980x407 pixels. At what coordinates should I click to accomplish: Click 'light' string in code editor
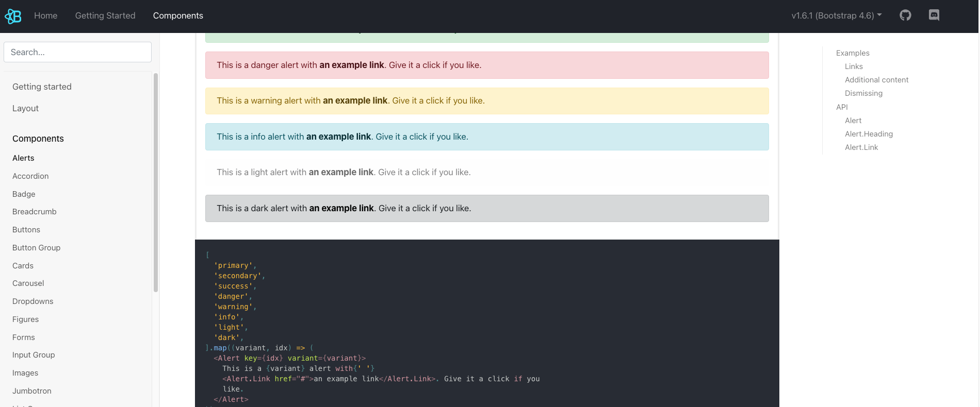tap(229, 327)
